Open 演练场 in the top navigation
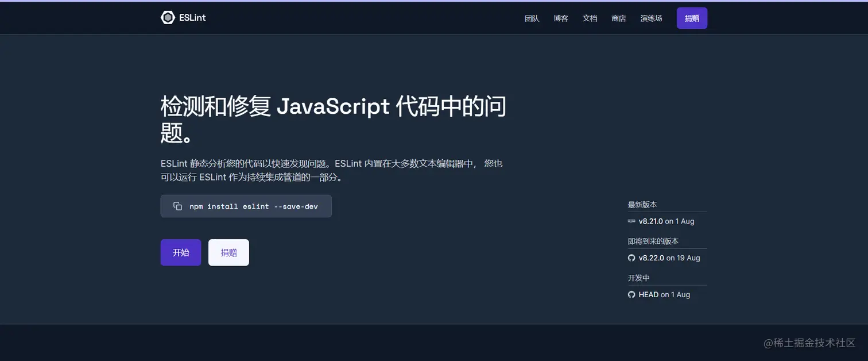 [x=652, y=18]
